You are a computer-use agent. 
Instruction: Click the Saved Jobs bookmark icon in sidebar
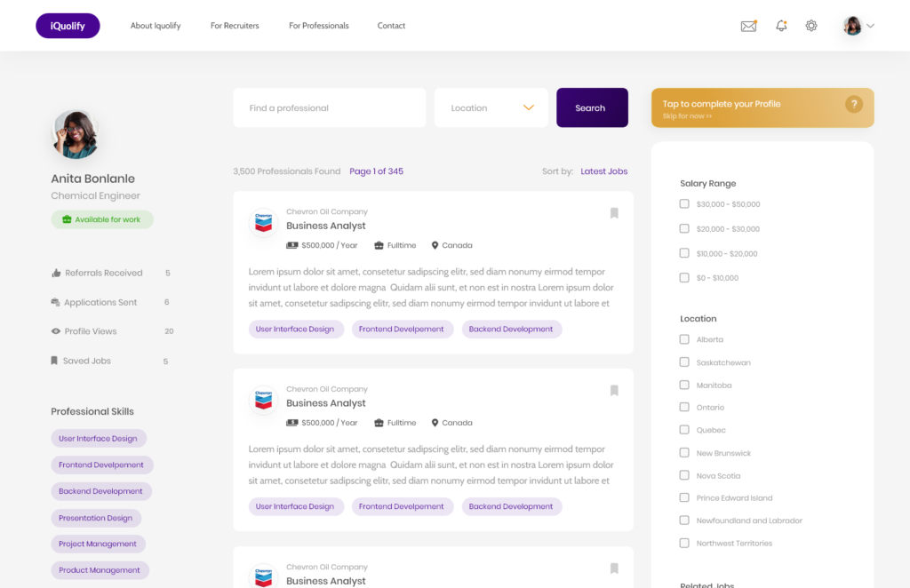point(55,361)
